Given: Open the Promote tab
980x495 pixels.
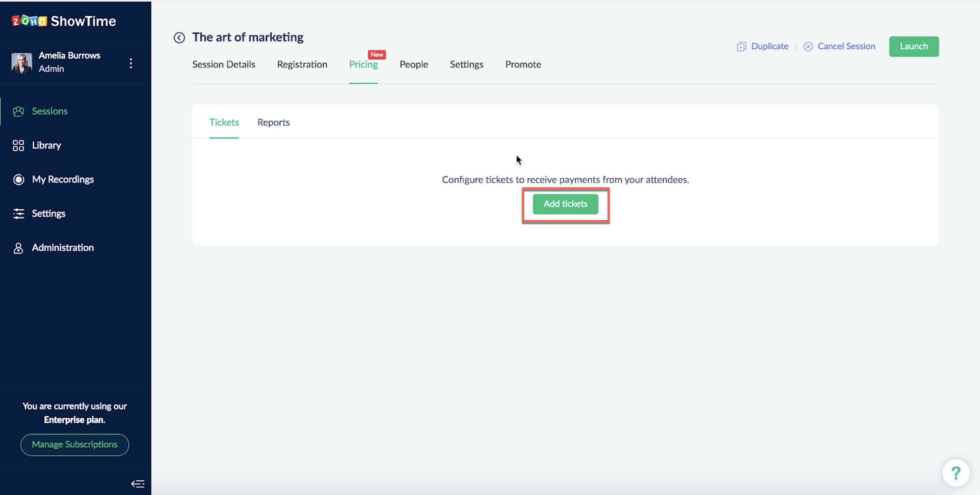Looking at the screenshot, I should click(523, 65).
